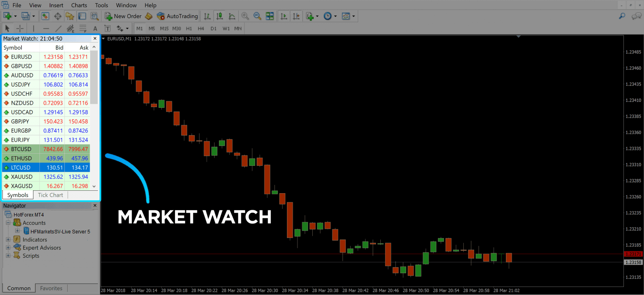
Task: Expand the Indicators tree node
Action: click(8, 239)
